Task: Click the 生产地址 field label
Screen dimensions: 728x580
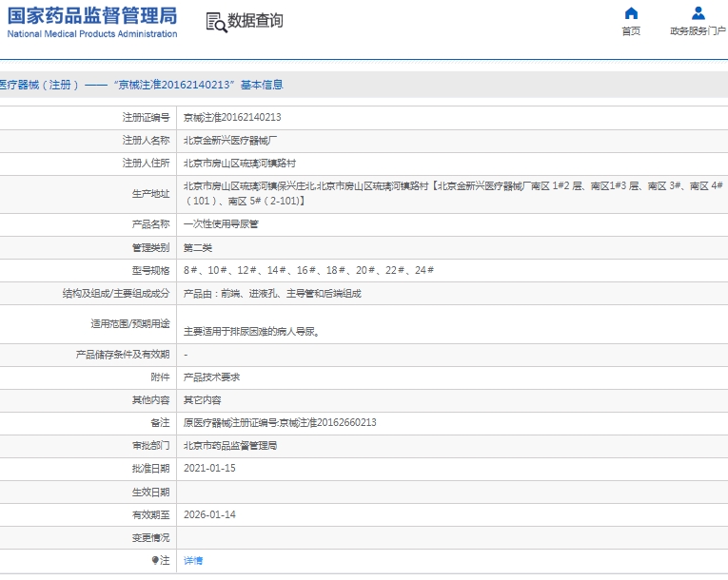Action: 151,193
